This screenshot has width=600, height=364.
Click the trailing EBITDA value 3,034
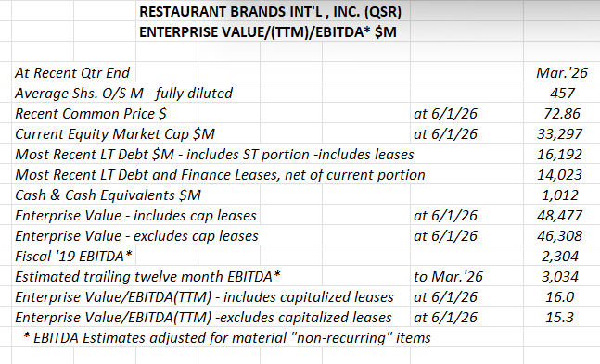(x=561, y=276)
